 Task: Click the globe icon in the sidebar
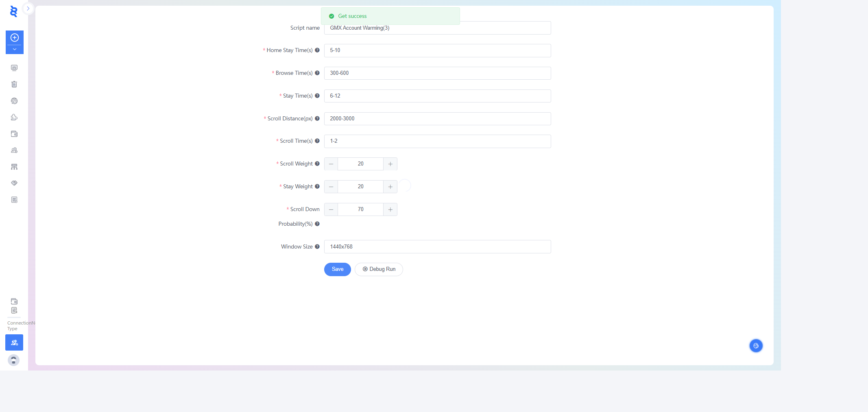[14, 101]
